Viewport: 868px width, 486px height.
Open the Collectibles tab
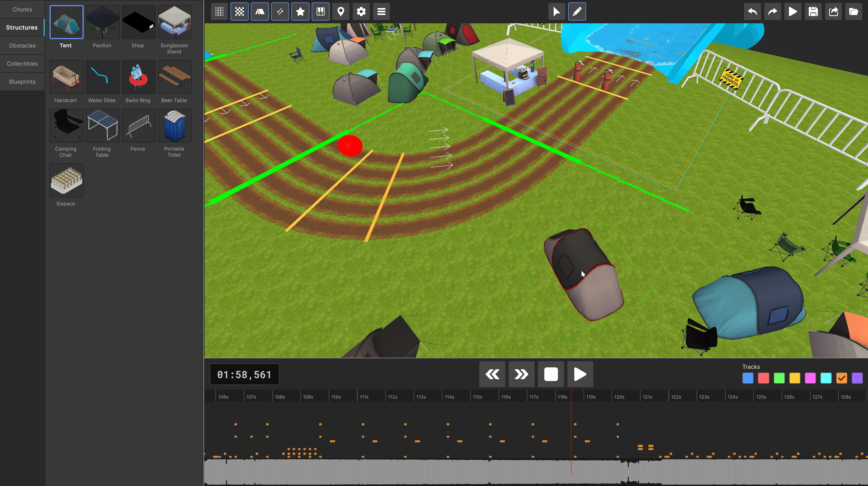tap(22, 64)
